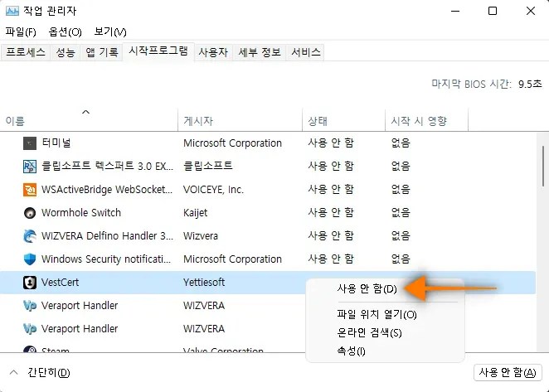Click the Veraport Handler icon above Steam
549x392 pixels.
coord(30,329)
